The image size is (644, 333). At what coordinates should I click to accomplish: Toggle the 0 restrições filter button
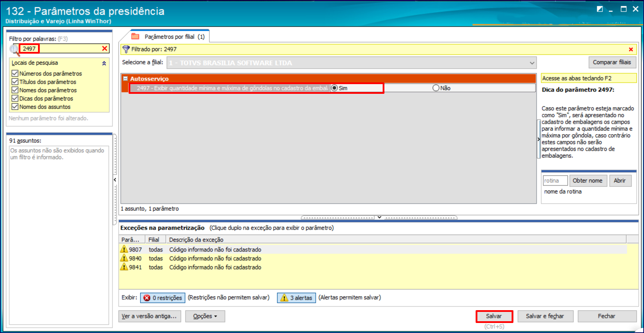162,298
